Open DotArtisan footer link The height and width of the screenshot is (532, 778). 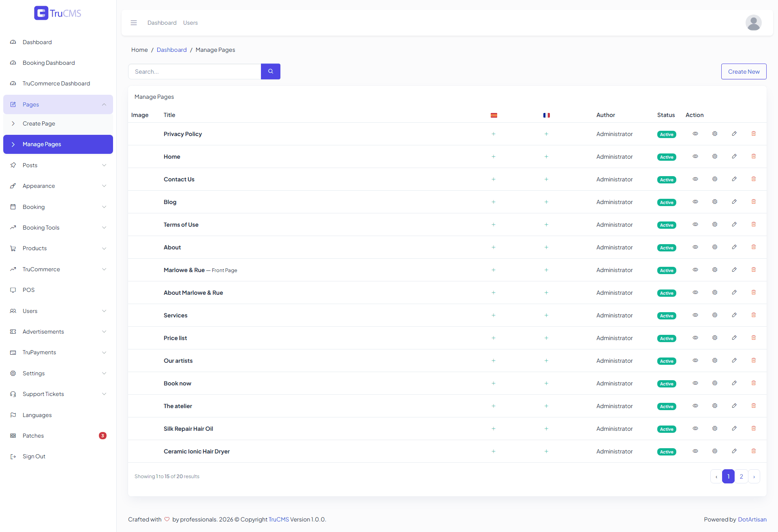click(752, 519)
